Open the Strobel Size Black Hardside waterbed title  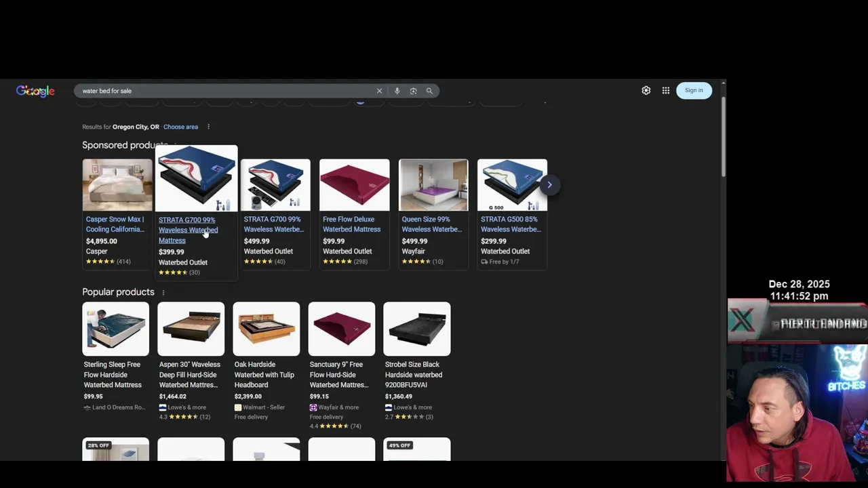414,375
